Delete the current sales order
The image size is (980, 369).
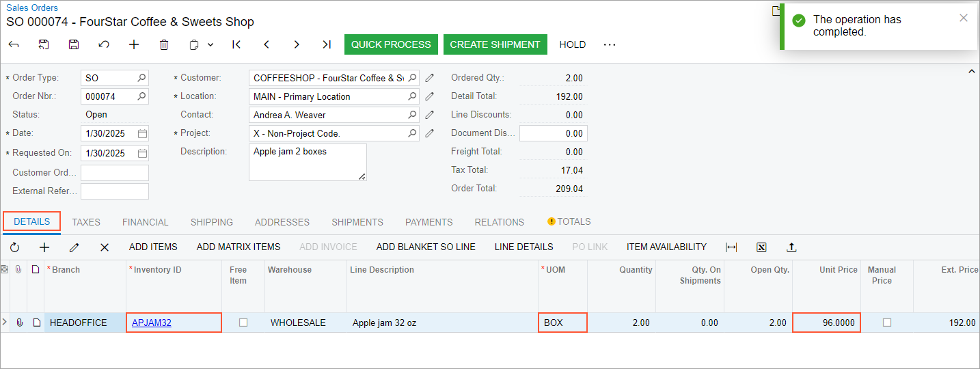[164, 44]
